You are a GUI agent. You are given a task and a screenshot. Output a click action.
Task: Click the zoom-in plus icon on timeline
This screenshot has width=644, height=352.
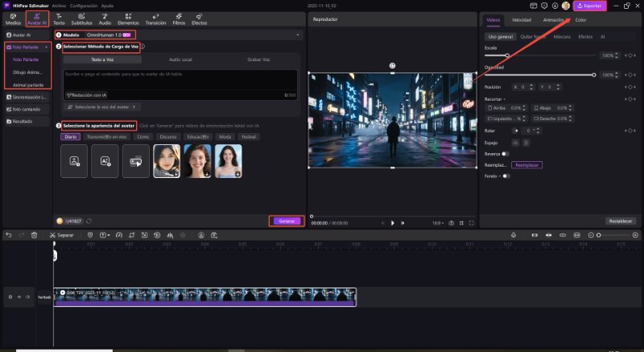pyautogui.click(x=635, y=235)
